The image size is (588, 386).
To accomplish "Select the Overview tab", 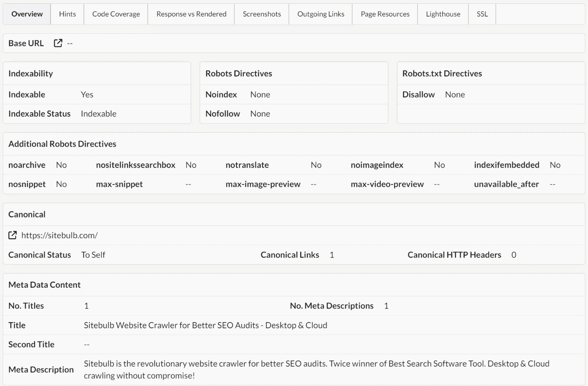I will pos(27,14).
